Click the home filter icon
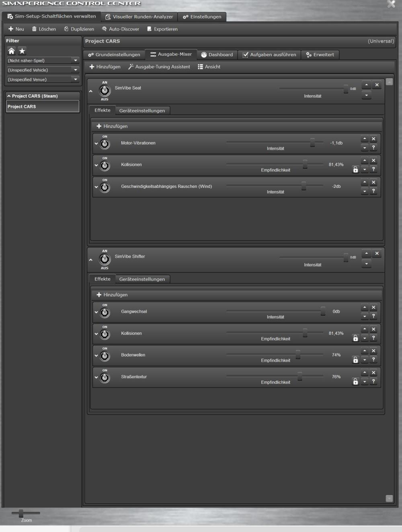 pyautogui.click(x=12, y=51)
